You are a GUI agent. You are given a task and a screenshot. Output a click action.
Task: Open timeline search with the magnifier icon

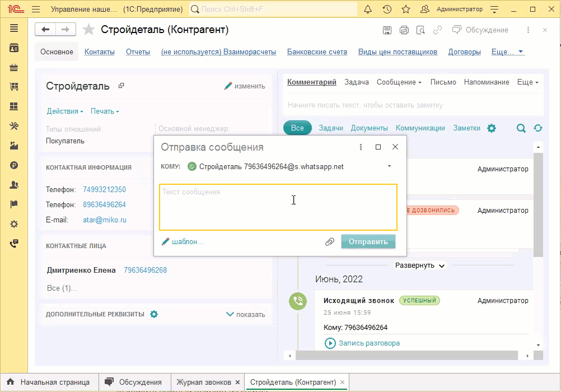point(521,128)
